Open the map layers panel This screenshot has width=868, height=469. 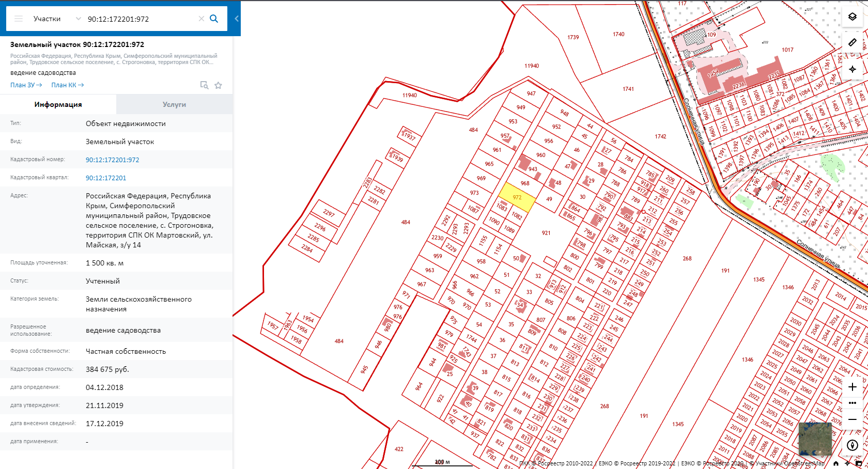[x=853, y=17]
